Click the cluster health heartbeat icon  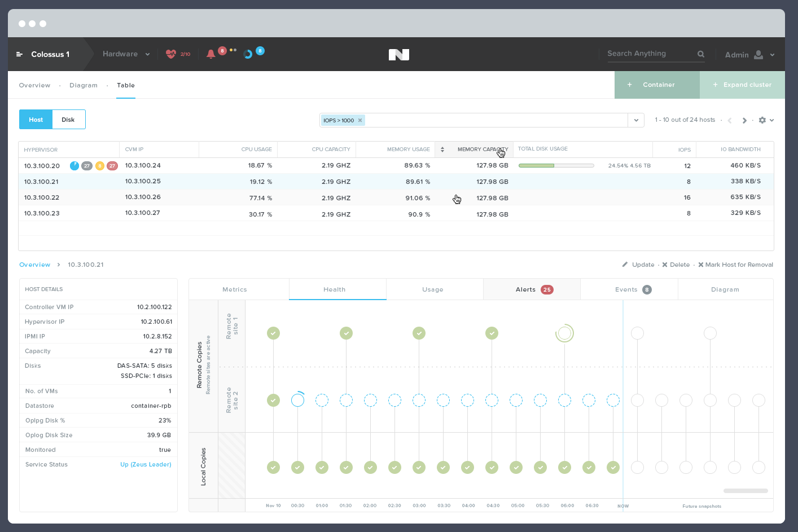coord(171,54)
